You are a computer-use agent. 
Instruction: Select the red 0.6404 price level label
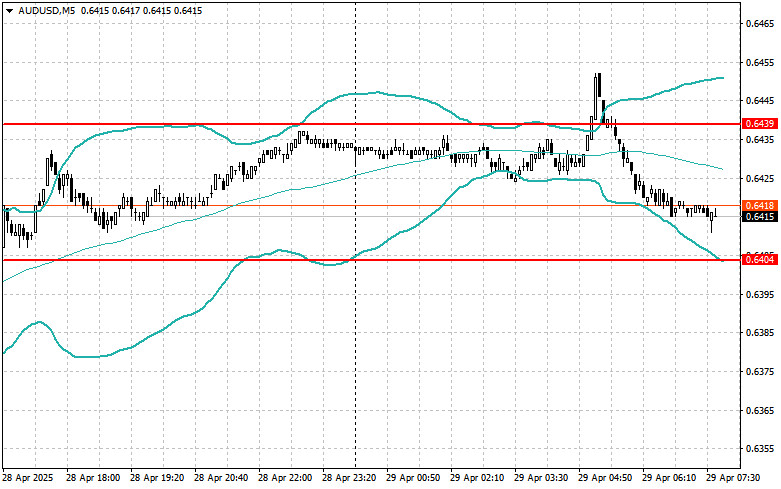click(x=760, y=259)
